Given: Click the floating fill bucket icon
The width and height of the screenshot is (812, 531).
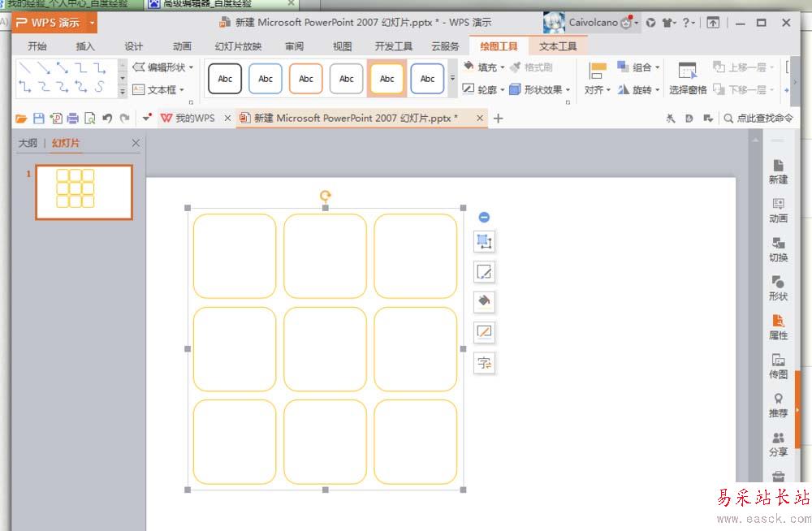Looking at the screenshot, I should tap(484, 301).
